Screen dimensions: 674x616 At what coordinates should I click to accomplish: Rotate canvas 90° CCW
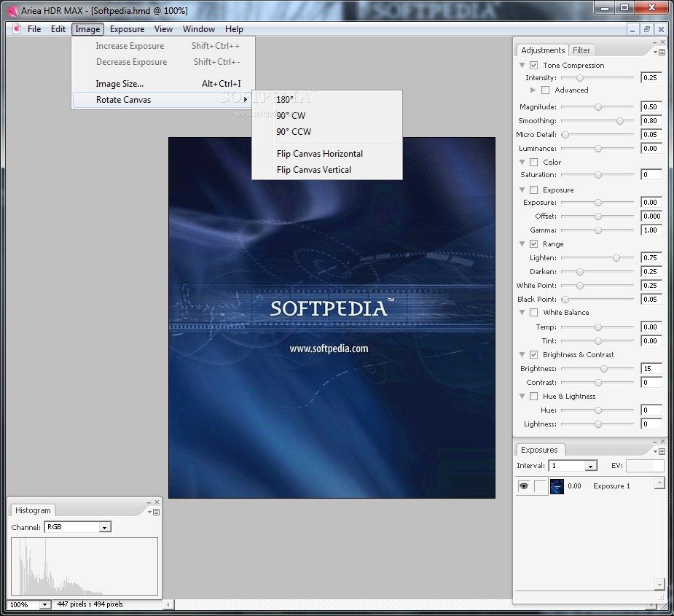pyautogui.click(x=327, y=132)
